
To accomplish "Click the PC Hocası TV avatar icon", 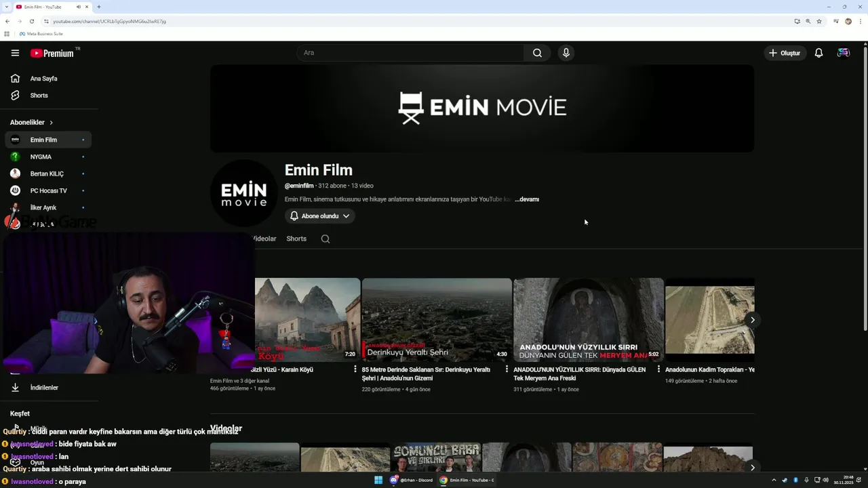I will tap(15, 190).
